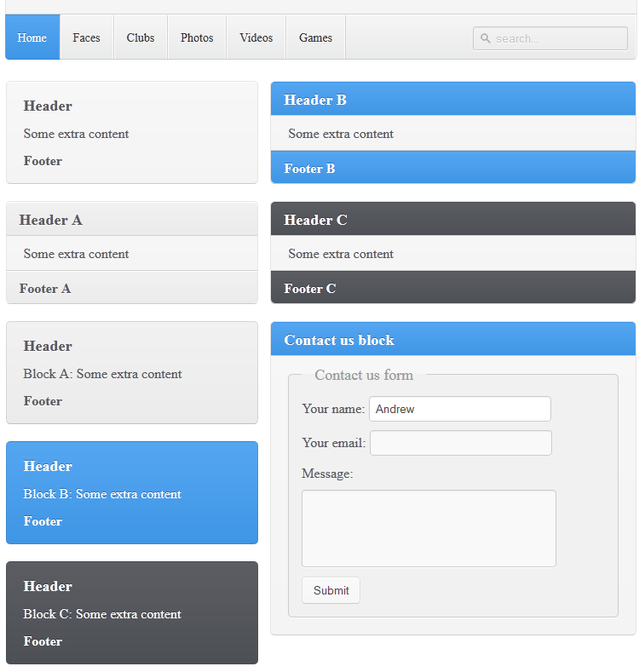This screenshot has height=672, width=639.
Task: Switch to the Videos section
Action: [x=256, y=37]
